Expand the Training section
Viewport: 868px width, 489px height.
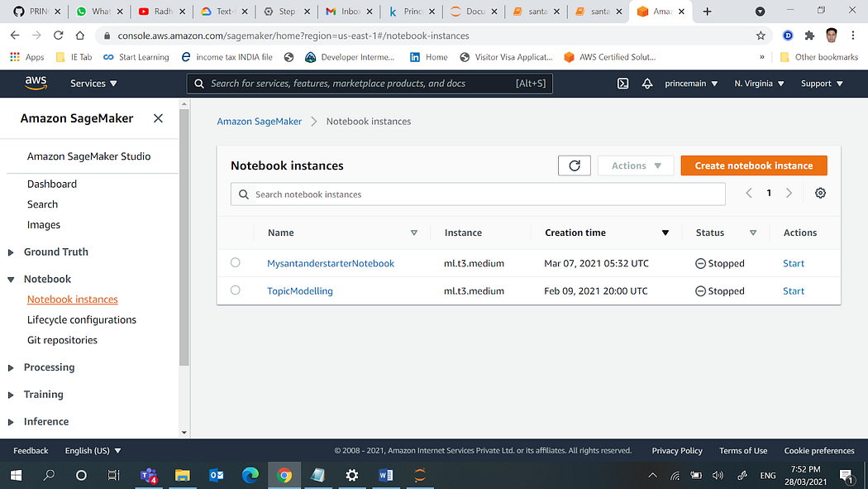click(x=11, y=395)
